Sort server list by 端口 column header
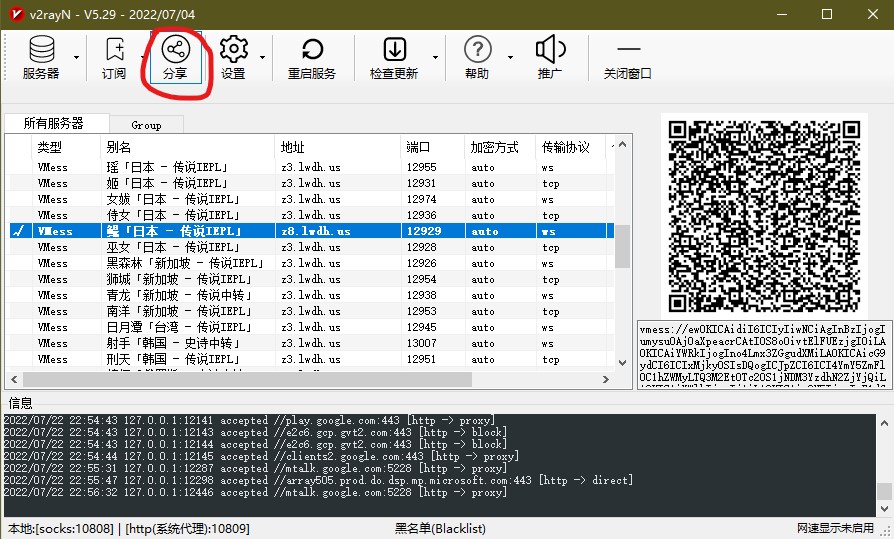Image resolution: width=894 pixels, height=539 pixels. click(432, 147)
